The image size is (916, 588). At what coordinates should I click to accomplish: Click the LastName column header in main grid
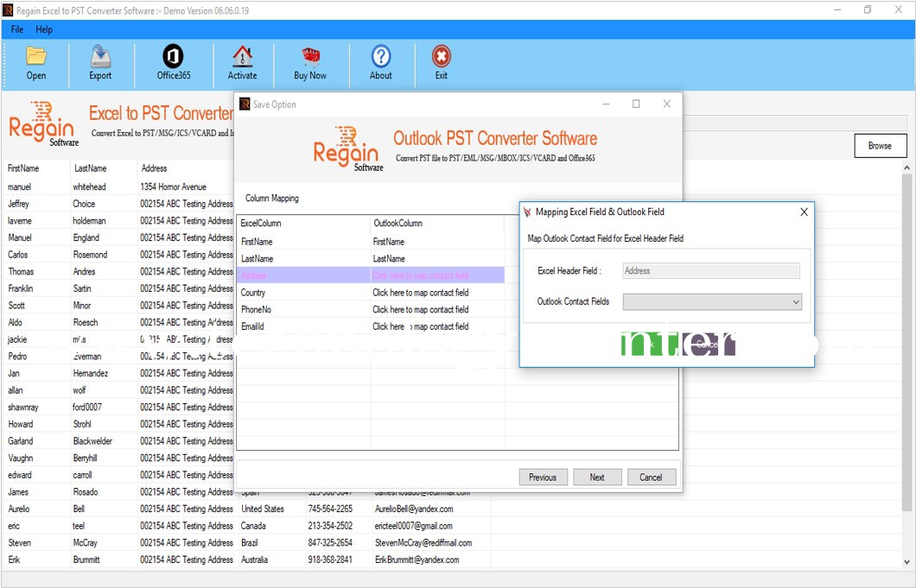[91, 168]
